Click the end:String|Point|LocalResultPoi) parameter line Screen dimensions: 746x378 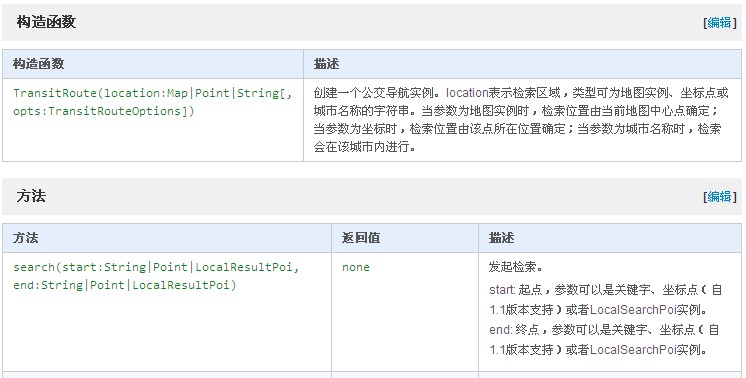pyautogui.click(x=125, y=285)
